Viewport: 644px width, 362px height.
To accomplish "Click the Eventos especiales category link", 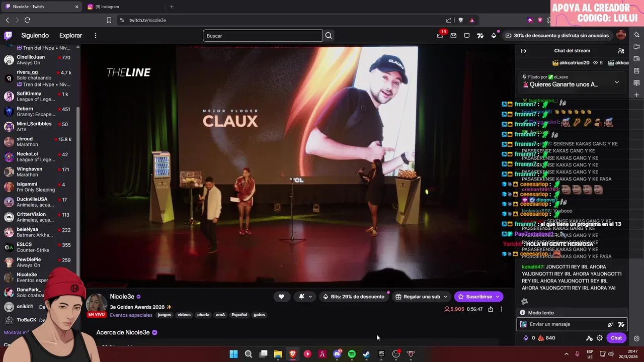I will pyautogui.click(x=131, y=315).
